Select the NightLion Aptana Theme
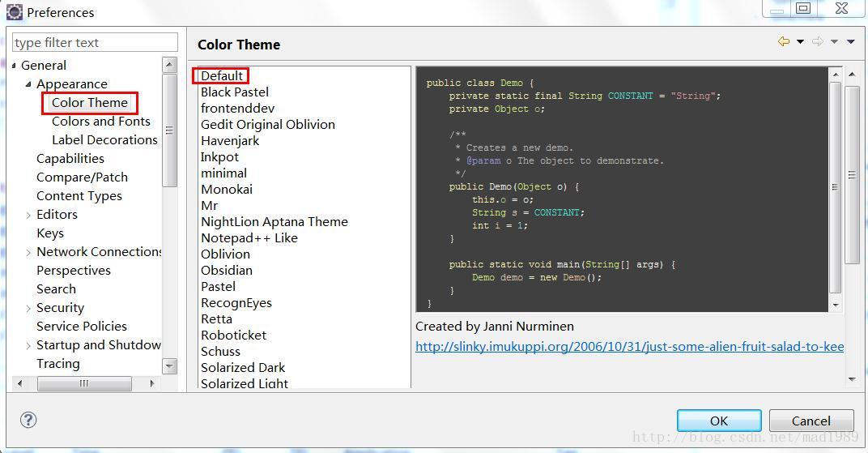This screenshot has height=453, width=868. pos(274,221)
